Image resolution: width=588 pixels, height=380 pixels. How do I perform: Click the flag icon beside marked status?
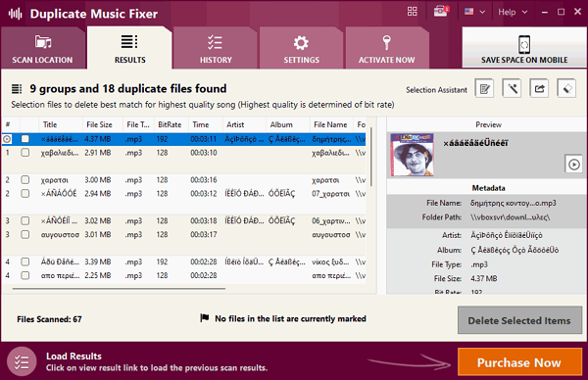[x=205, y=318]
